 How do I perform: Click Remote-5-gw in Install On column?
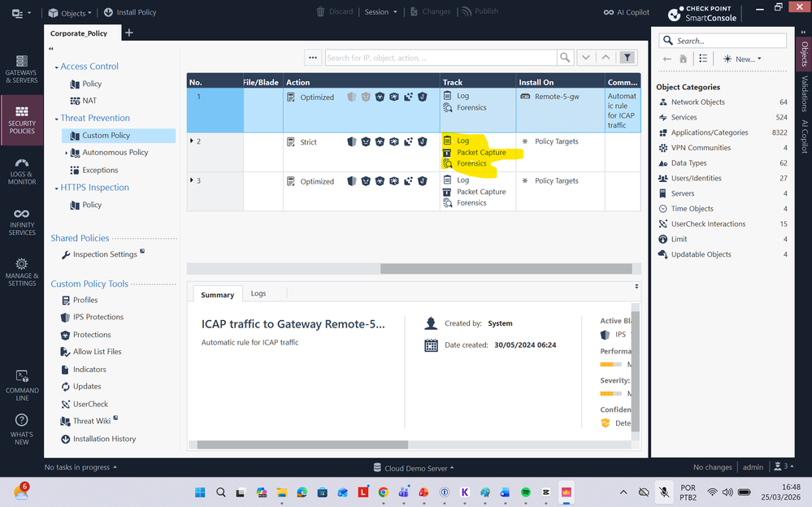coord(556,97)
